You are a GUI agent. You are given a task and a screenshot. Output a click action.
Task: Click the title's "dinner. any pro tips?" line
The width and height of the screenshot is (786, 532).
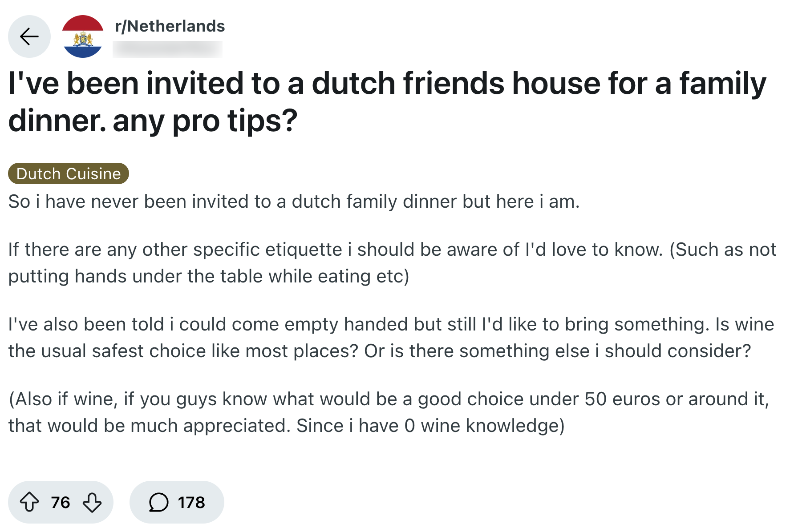[153, 121]
